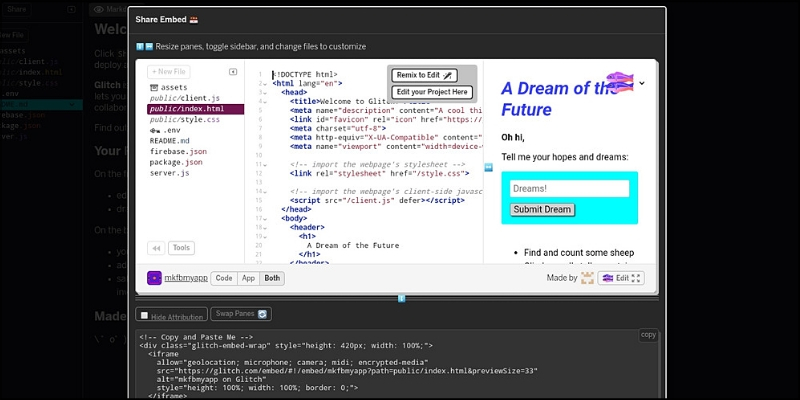
Task: Click the Submit Dream button
Action: pos(542,210)
